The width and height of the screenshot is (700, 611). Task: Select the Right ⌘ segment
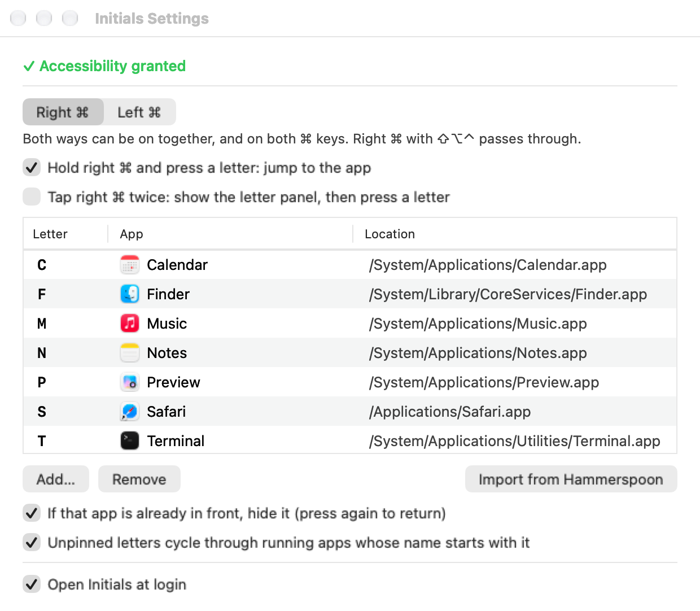click(63, 112)
